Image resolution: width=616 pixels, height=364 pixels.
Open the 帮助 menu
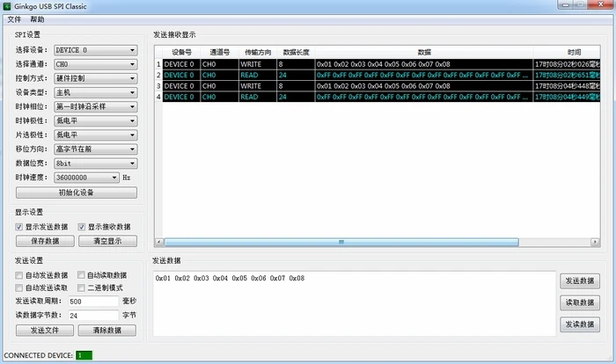[37, 19]
